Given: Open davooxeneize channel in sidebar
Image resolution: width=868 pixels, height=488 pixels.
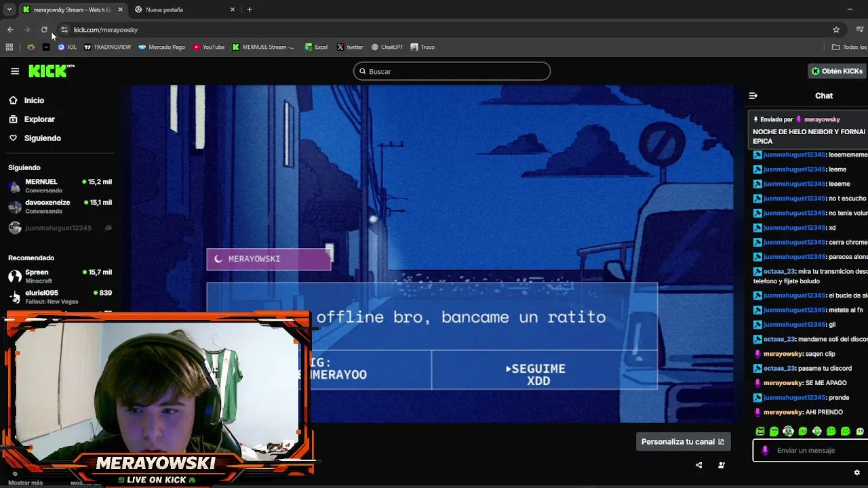Looking at the screenshot, I should click(x=60, y=207).
